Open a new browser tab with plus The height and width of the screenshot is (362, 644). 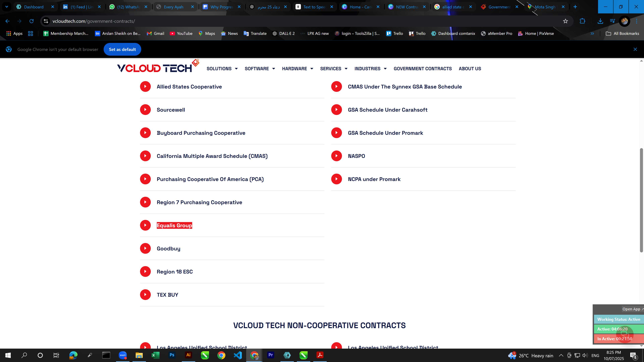click(575, 7)
